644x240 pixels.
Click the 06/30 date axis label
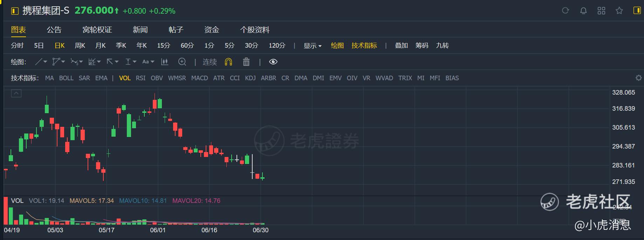(x=261, y=230)
